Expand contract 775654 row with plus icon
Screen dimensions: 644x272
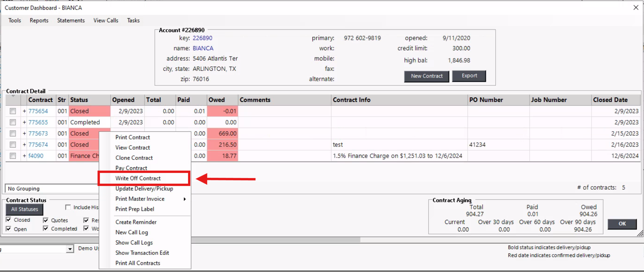(24, 111)
